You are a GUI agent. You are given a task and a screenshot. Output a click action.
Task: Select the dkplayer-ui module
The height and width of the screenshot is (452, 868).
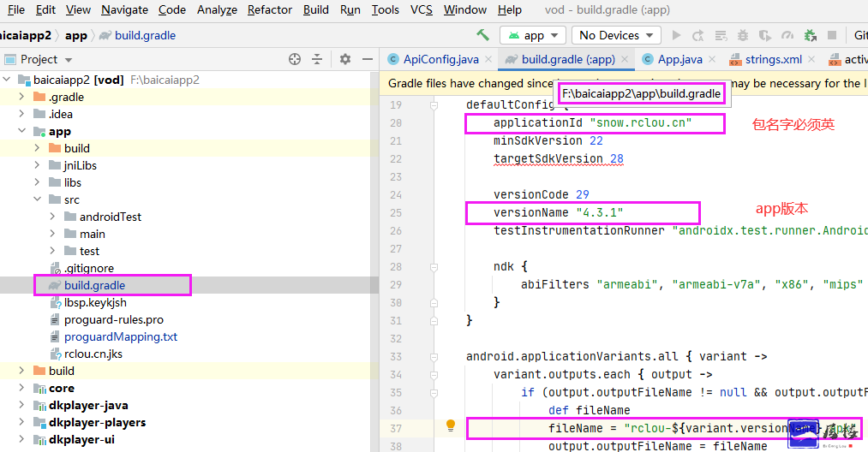click(81, 439)
